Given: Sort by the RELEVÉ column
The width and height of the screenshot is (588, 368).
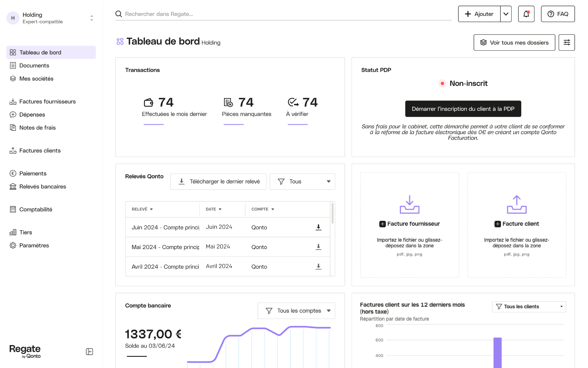Looking at the screenshot, I should pos(142,209).
